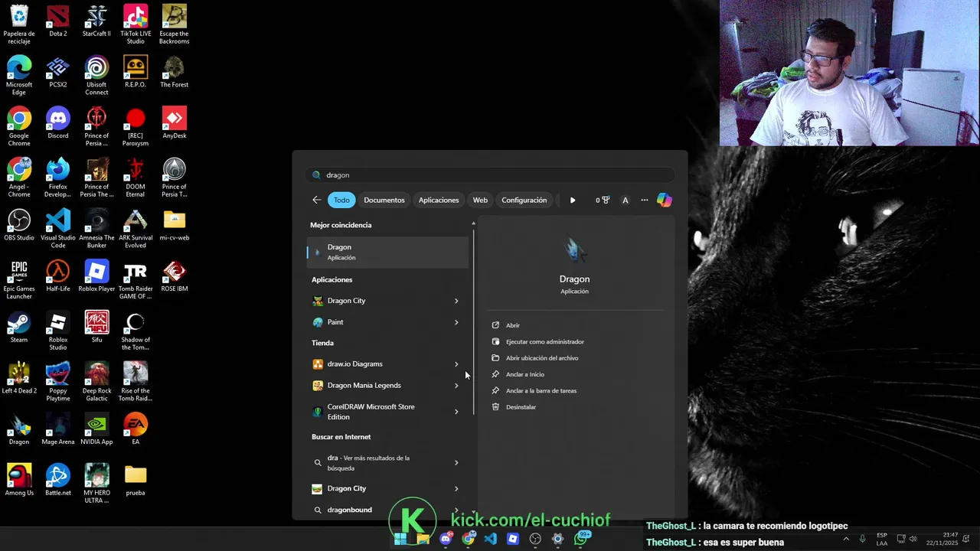Viewport: 980px width, 551px height.
Task: Open the three-dot more options in search
Action: 644,200
